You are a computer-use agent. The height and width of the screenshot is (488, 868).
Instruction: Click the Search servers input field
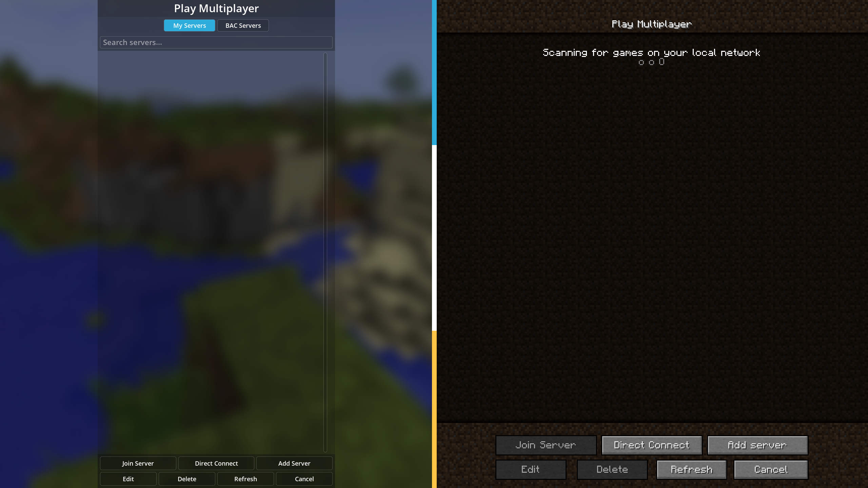[x=216, y=42]
